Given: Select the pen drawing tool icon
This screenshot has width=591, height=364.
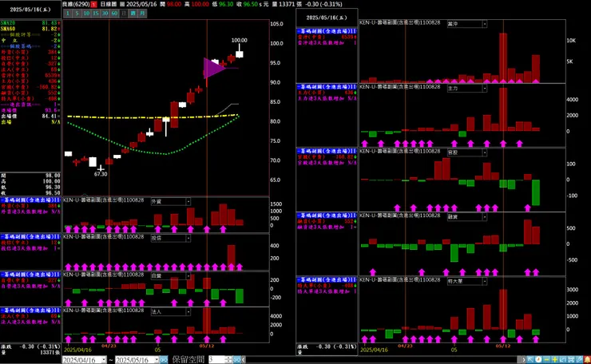Looking at the screenshot, I should pyautogui.click(x=579, y=359).
